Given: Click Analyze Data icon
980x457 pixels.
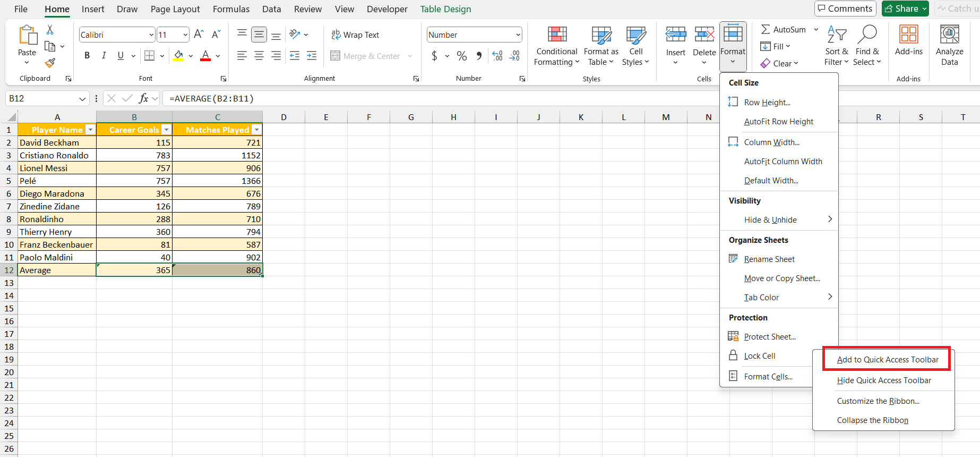Looking at the screenshot, I should (x=950, y=46).
